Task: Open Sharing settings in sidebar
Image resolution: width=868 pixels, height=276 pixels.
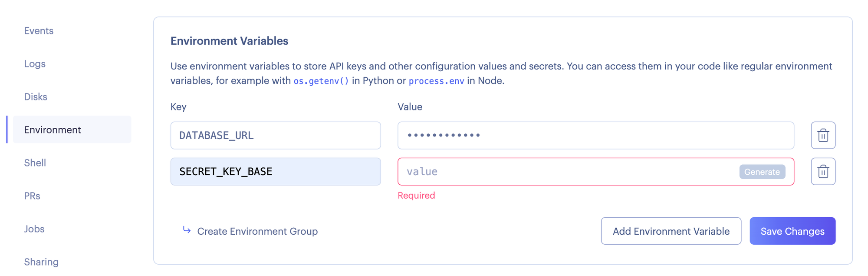Action: (41, 262)
